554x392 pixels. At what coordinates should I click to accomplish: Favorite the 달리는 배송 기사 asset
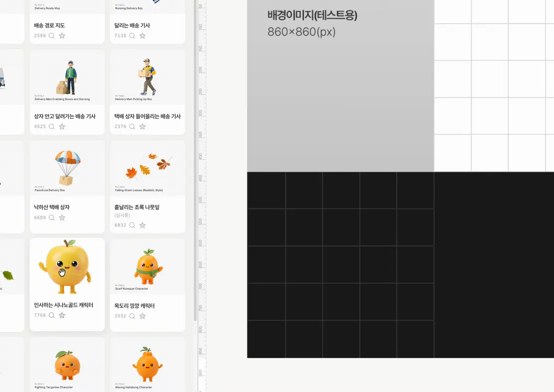click(142, 36)
